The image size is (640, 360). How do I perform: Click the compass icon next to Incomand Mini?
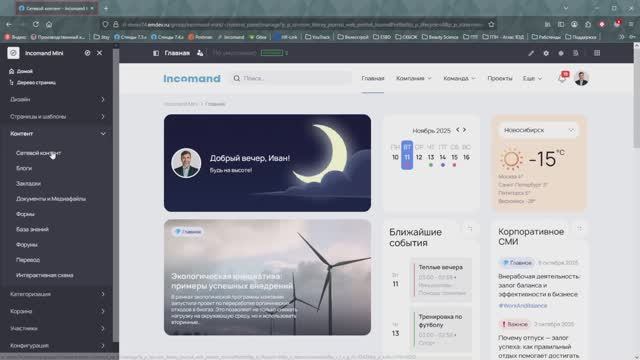point(87,53)
